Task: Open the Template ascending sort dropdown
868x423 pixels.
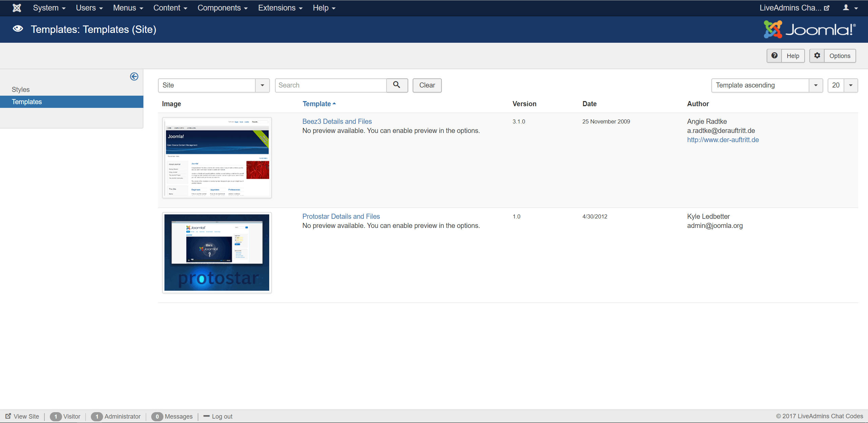Action: tap(767, 85)
